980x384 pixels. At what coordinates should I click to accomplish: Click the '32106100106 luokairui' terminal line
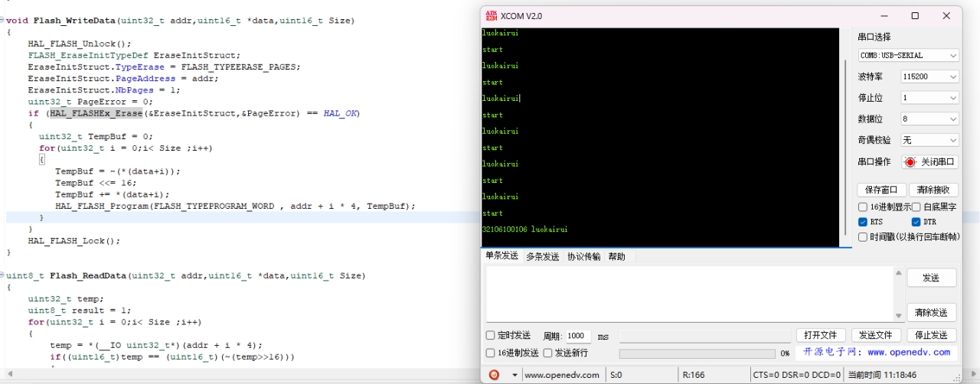tap(524, 229)
